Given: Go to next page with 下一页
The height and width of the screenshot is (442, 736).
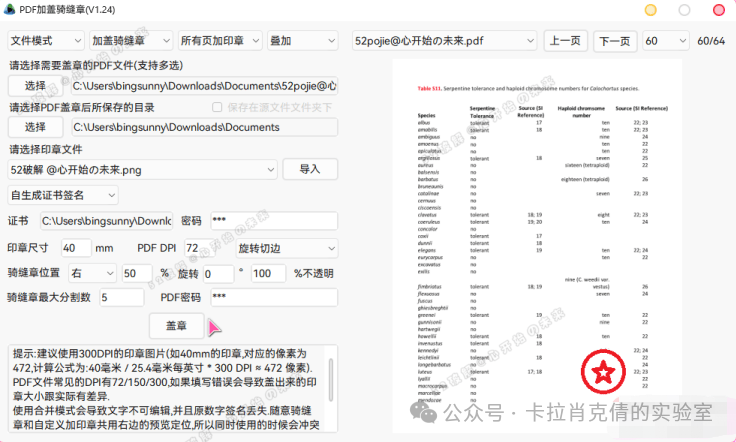Looking at the screenshot, I should tap(613, 41).
